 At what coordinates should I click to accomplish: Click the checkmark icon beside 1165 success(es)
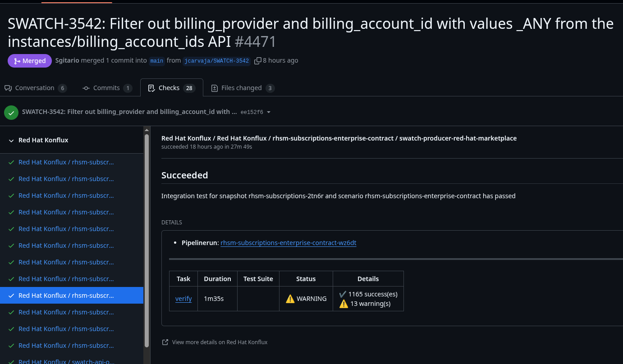tap(343, 294)
